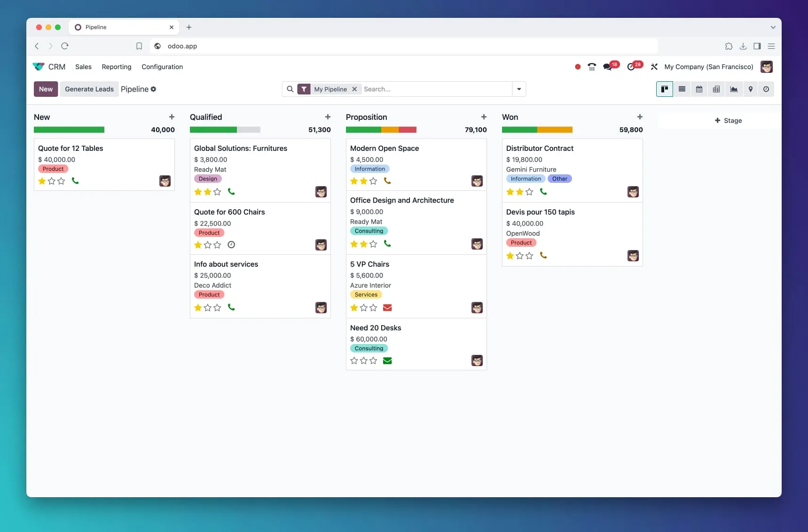Remove the My Pipeline filter
Viewport: 808px width, 532px height.
pos(355,89)
